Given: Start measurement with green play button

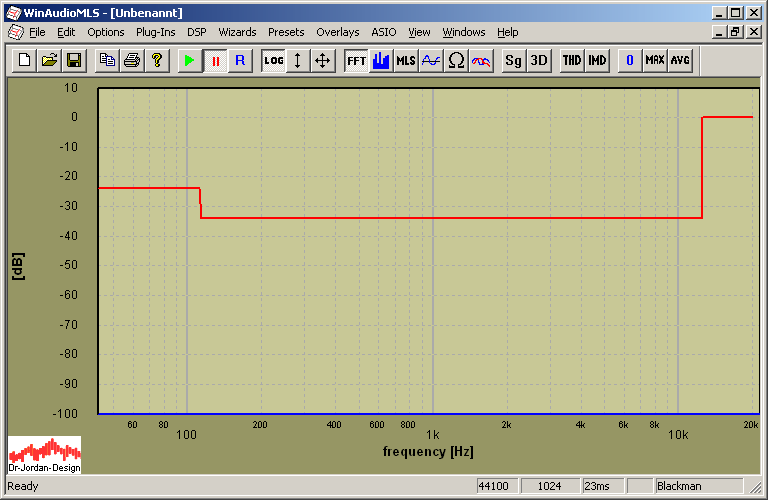Looking at the screenshot, I should pos(189,60).
